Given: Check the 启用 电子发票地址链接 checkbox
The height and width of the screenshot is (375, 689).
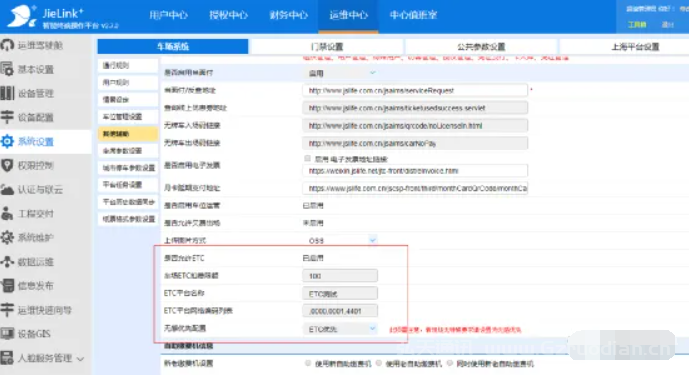Looking at the screenshot, I should click(x=307, y=159).
